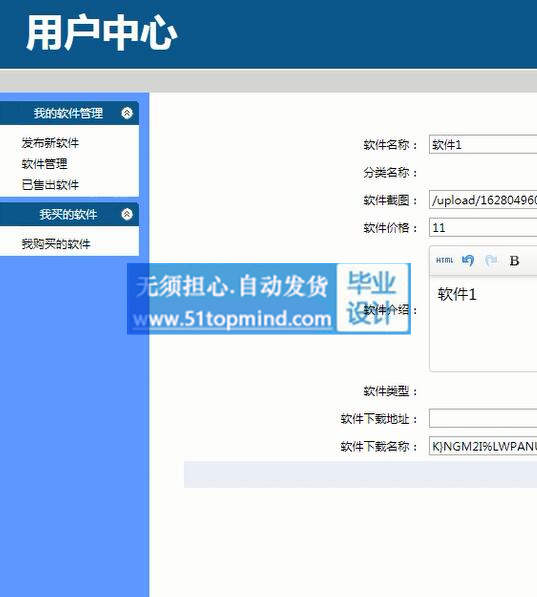
Task: Click the 用户中心 page title
Action: click(x=102, y=32)
